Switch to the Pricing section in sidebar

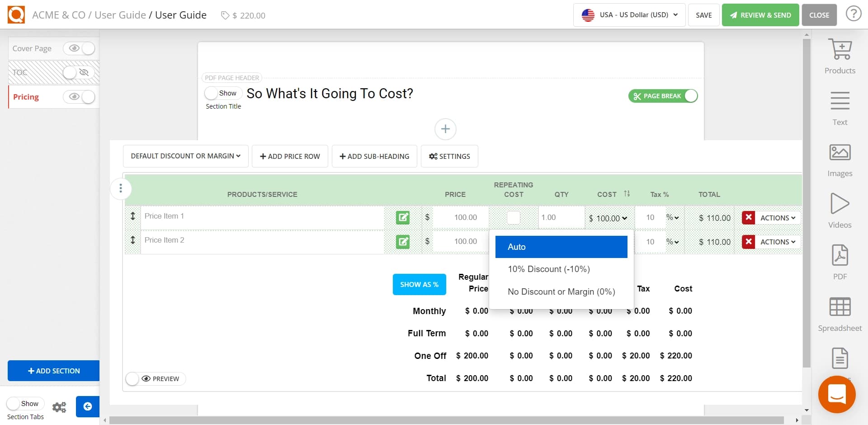pos(26,97)
